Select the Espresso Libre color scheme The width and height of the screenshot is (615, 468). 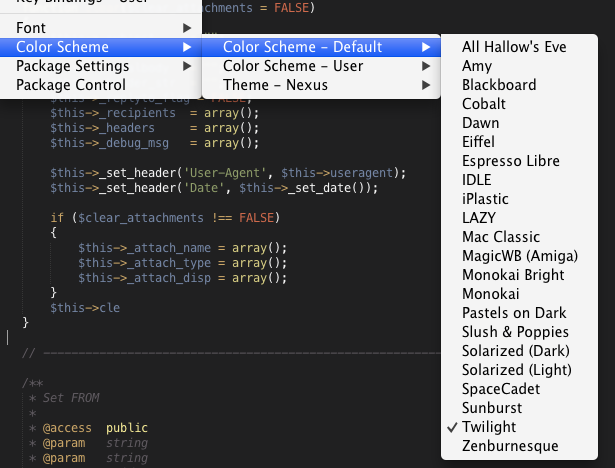pos(519,161)
